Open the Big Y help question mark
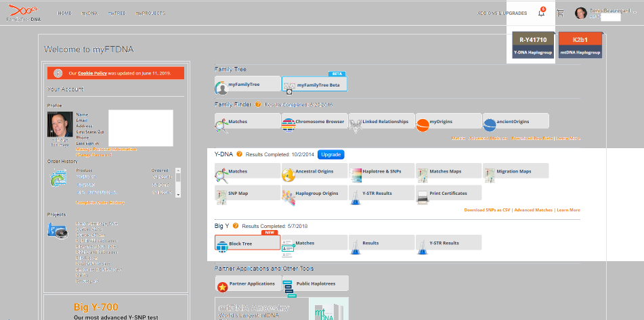Viewport: 644px width, 320px height. (x=236, y=226)
